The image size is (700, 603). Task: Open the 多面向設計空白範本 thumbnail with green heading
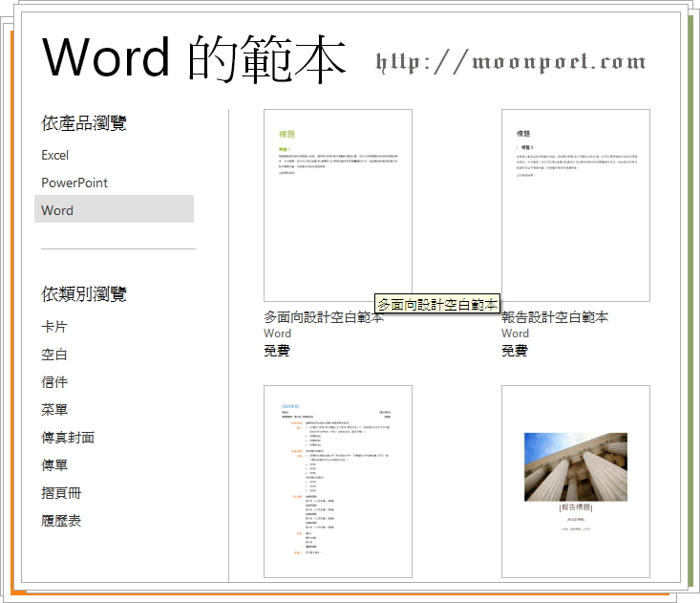[x=338, y=205]
